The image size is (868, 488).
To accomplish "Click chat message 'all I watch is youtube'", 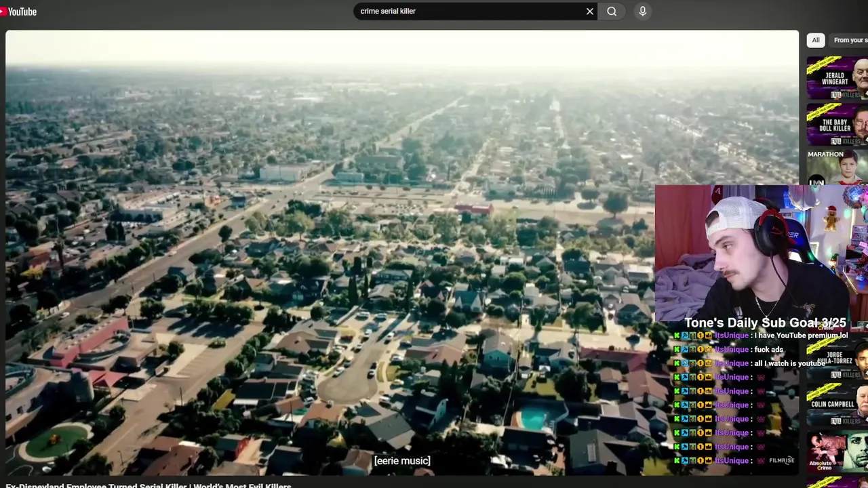I will click(789, 363).
